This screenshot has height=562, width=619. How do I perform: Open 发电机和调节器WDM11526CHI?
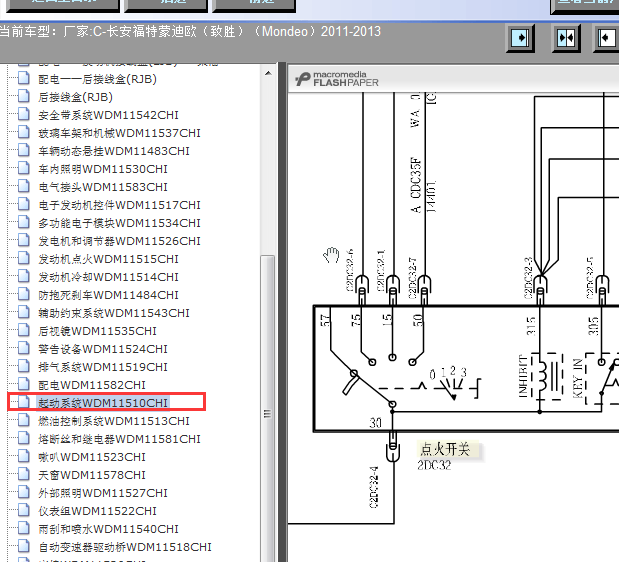119,241
